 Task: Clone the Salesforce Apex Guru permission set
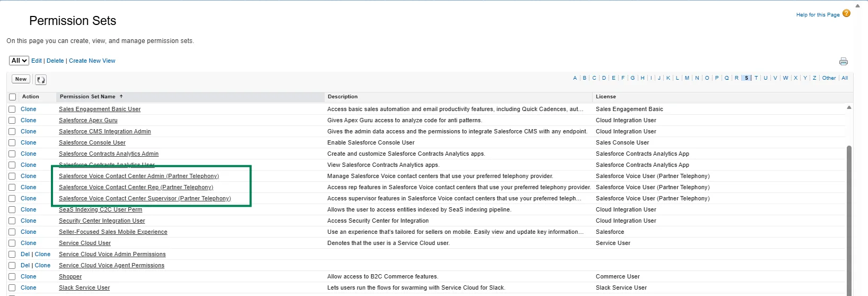29,120
